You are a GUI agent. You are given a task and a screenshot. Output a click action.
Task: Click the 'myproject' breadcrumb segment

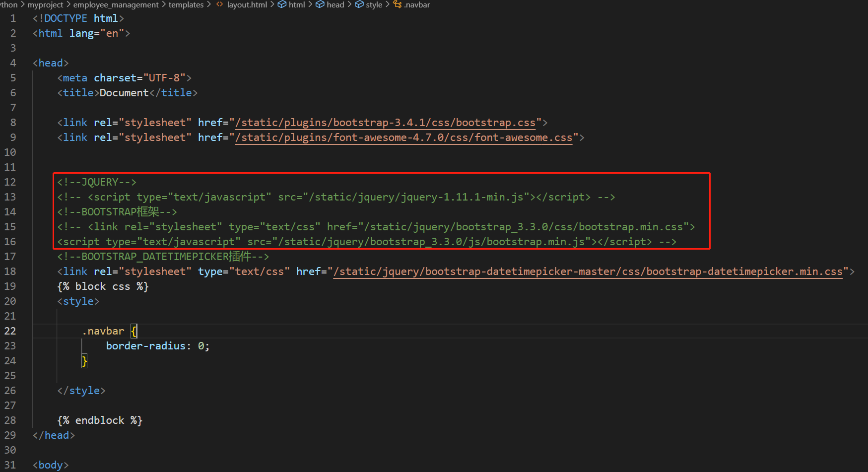click(x=45, y=4)
